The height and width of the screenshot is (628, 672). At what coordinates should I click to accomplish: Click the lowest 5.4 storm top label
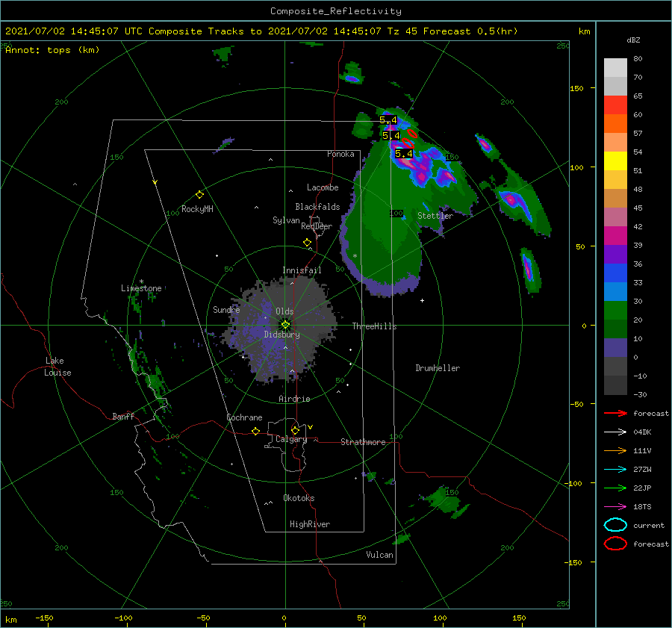(x=404, y=154)
